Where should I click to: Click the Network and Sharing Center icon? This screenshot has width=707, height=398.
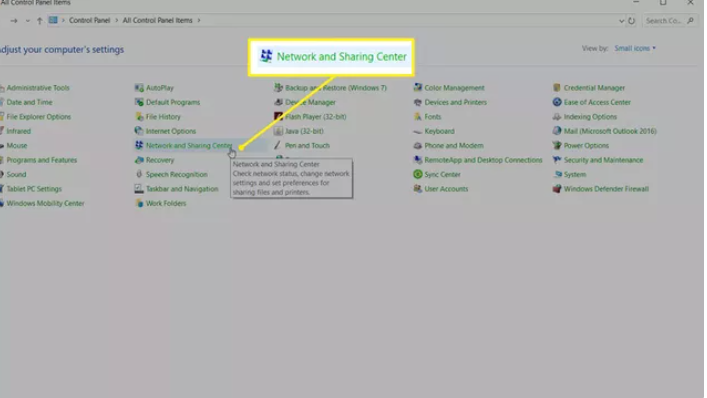139,145
